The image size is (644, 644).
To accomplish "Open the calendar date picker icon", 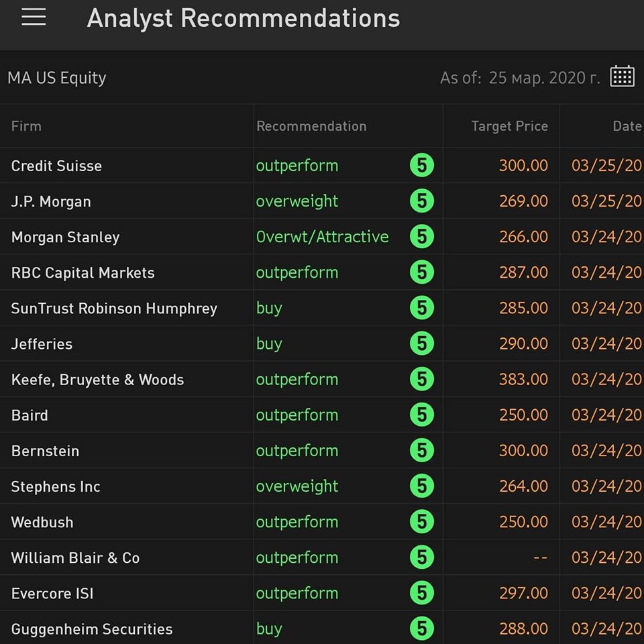I will click(623, 76).
